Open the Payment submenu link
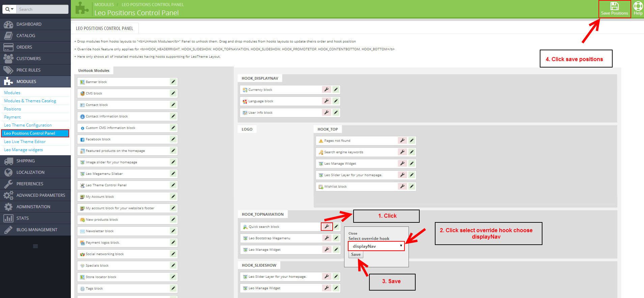 (x=12, y=117)
